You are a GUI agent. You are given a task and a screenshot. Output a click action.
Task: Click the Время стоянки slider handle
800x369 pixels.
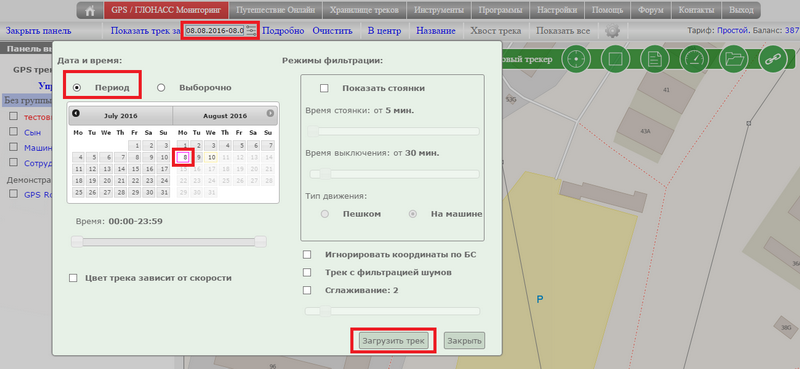(313, 131)
